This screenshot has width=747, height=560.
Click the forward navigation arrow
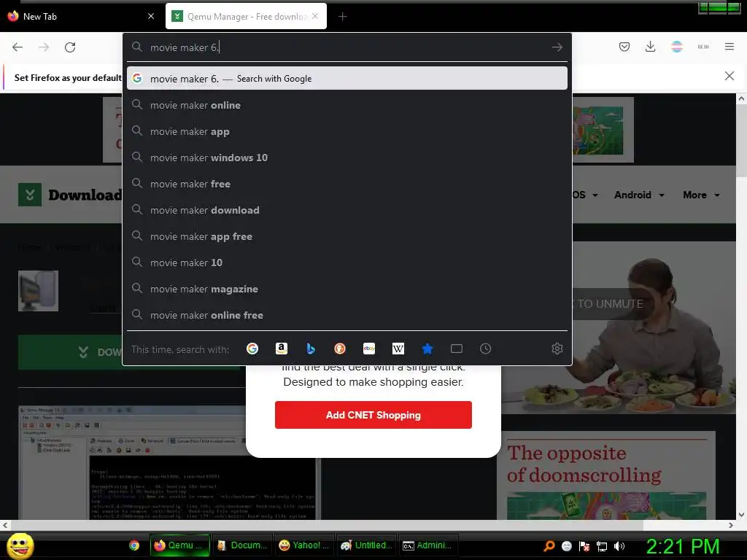point(44,47)
